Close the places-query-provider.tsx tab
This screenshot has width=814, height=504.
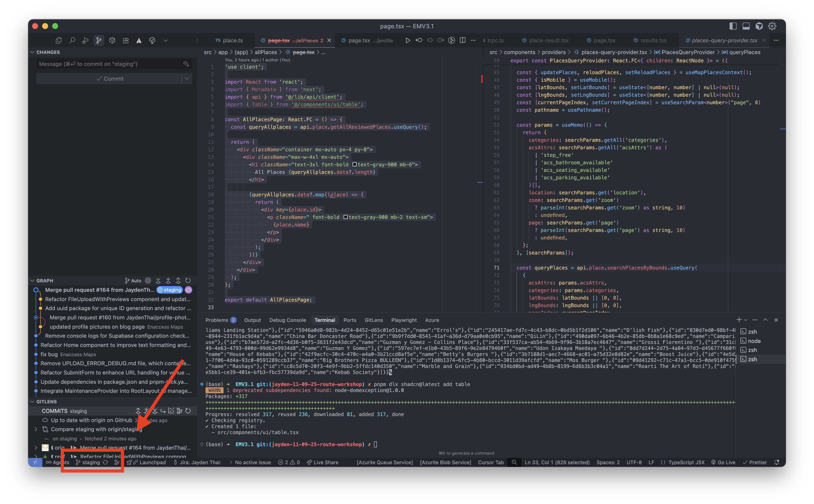coord(763,40)
